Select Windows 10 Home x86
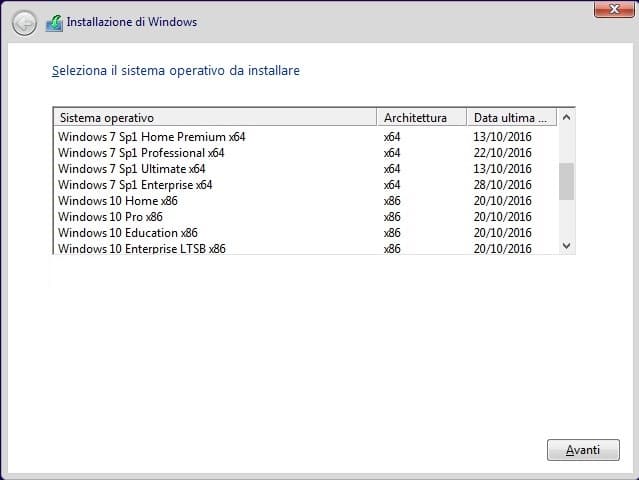 306,200
